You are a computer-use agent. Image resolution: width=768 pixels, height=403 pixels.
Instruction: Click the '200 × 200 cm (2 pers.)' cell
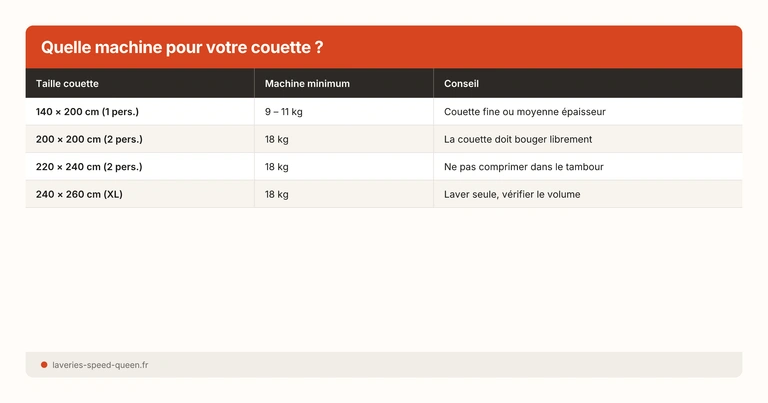(x=89, y=139)
